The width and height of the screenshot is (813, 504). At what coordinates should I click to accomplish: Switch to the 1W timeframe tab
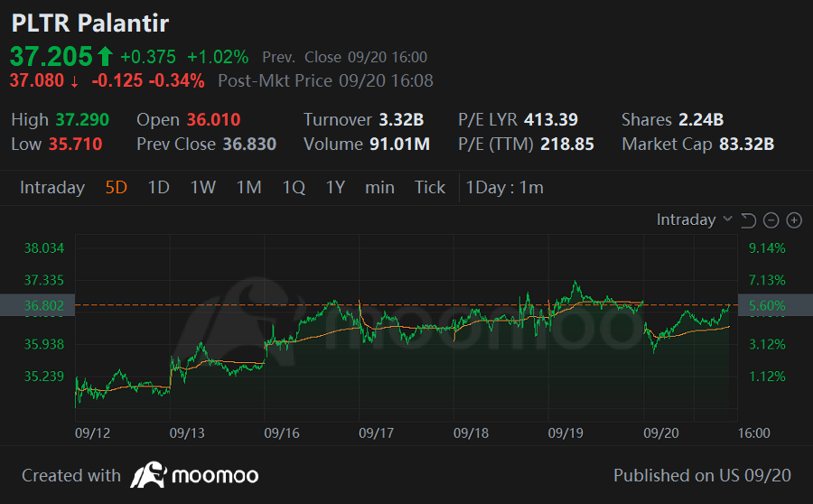pyautogui.click(x=202, y=187)
